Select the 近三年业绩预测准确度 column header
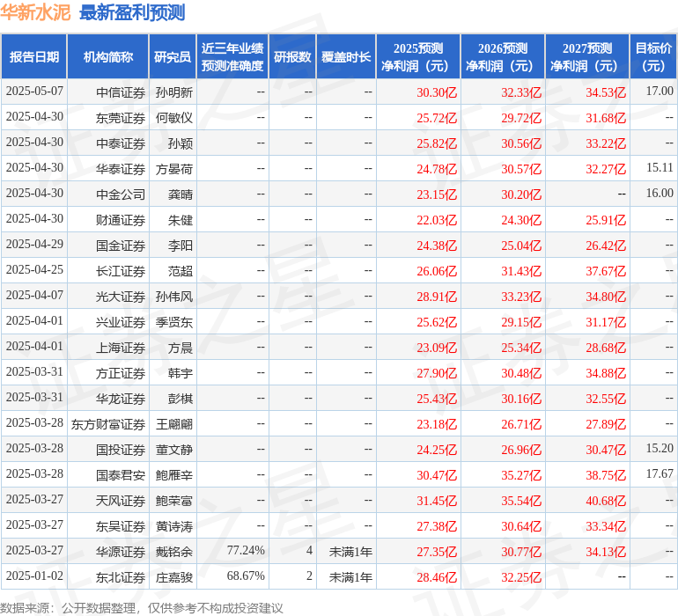678x616 pixels. pyautogui.click(x=232, y=56)
